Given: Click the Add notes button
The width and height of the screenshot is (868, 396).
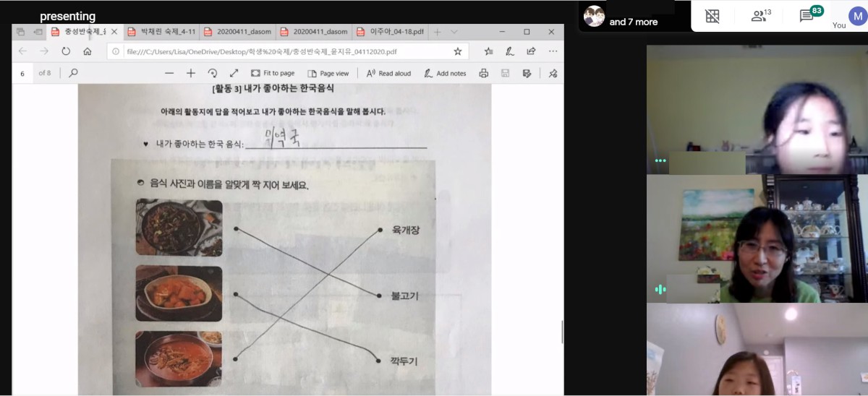Looking at the screenshot, I should coord(445,73).
